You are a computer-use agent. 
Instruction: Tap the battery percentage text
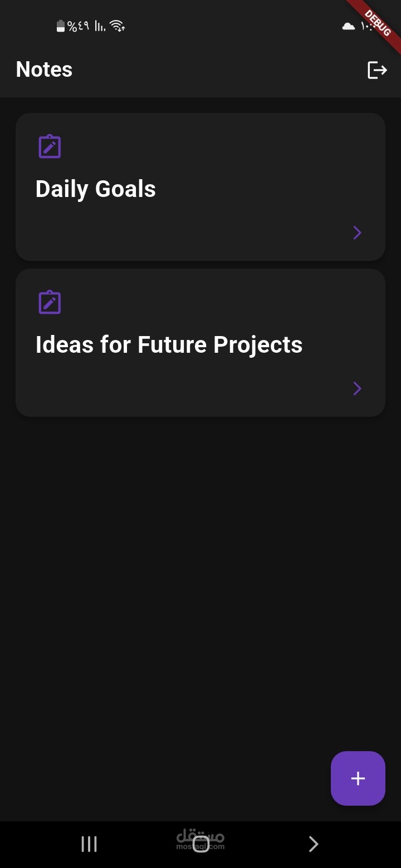click(x=79, y=26)
